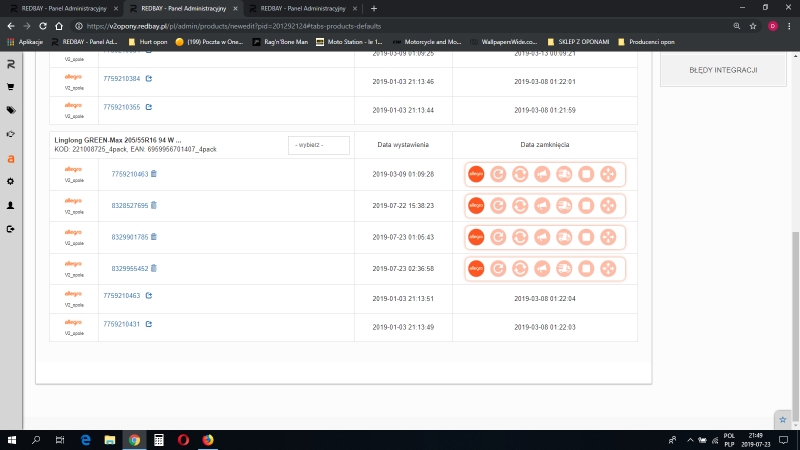This screenshot has height=450, width=800.
Task: Switch to the third REDBAY browser tab
Action: pos(305,8)
